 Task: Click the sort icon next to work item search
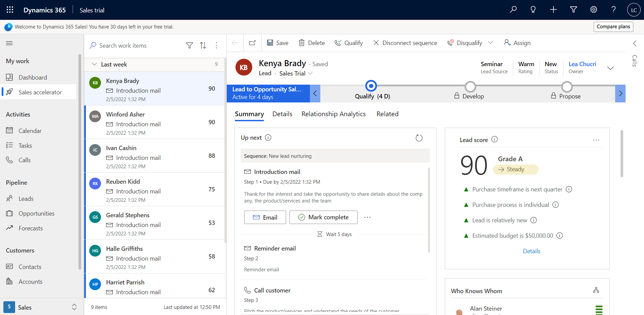tap(203, 45)
